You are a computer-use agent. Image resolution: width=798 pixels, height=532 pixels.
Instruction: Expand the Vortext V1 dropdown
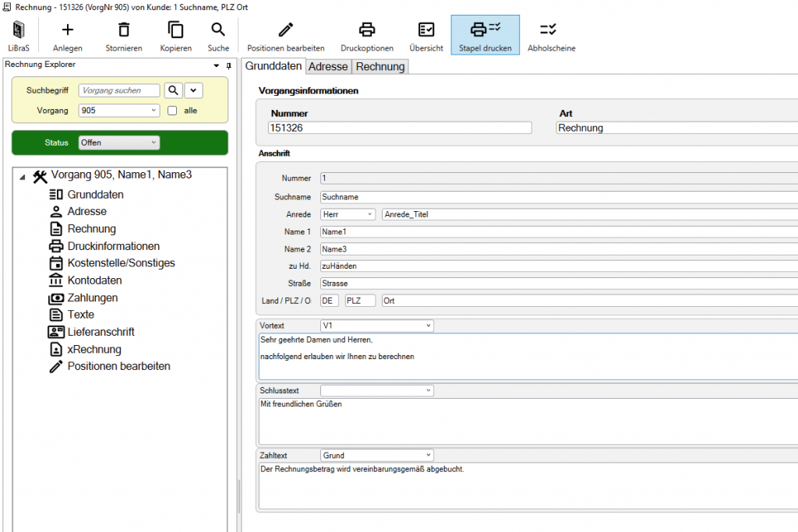(428, 326)
